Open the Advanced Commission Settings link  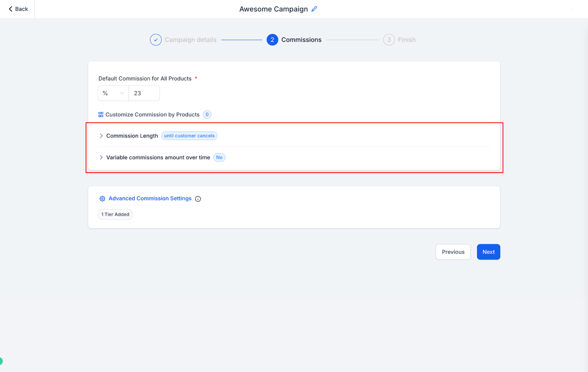(150, 198)
